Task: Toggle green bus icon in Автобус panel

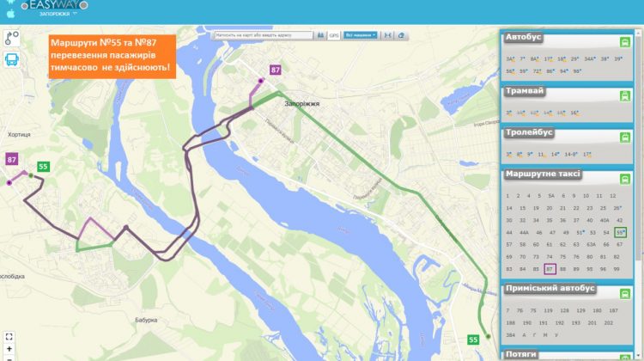Action: click(x=625, y=42)
